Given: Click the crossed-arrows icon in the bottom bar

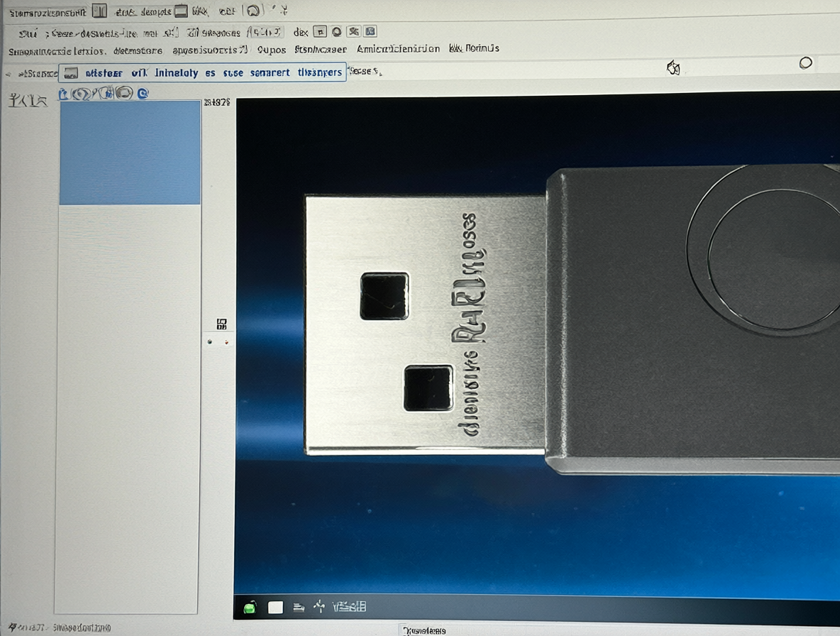Looking at the screenshot, I should (319, 606).
